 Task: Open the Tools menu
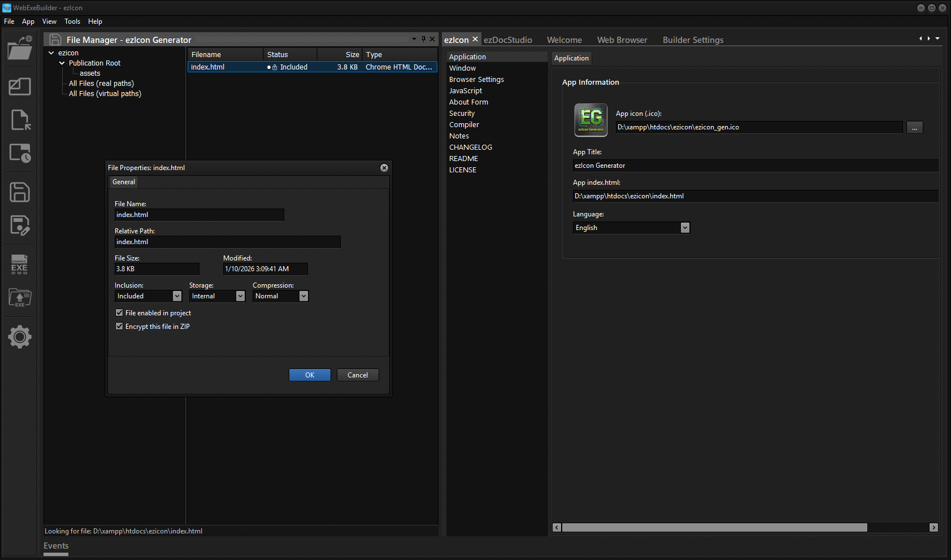[x=72, y=21]
